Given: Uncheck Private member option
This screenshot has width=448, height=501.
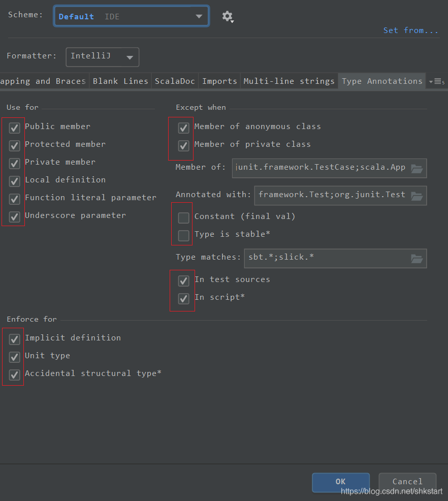Looking at the screenshot, I should (x=14, y=164).
